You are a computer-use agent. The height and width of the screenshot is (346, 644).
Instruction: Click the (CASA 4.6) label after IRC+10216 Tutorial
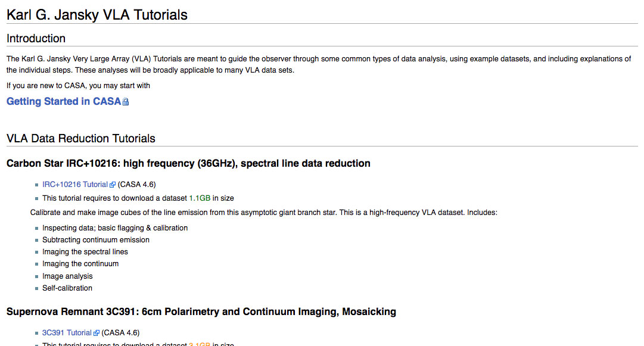(x=136, y=185)
